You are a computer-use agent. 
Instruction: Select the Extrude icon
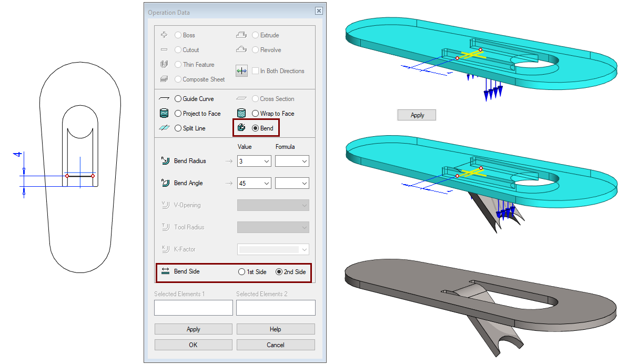point(241,34)
